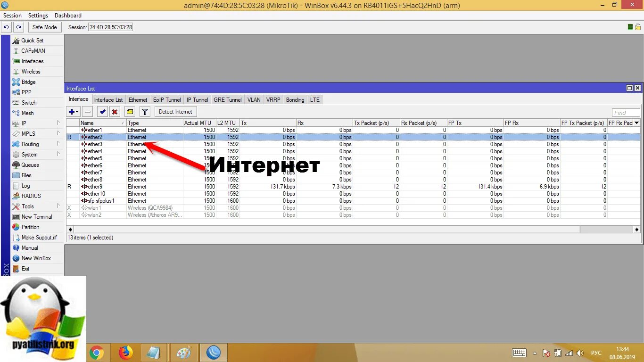The height and width of the screenshot is (362, 644).
Task: Open PPP menu
Action: tap(26, 92)
